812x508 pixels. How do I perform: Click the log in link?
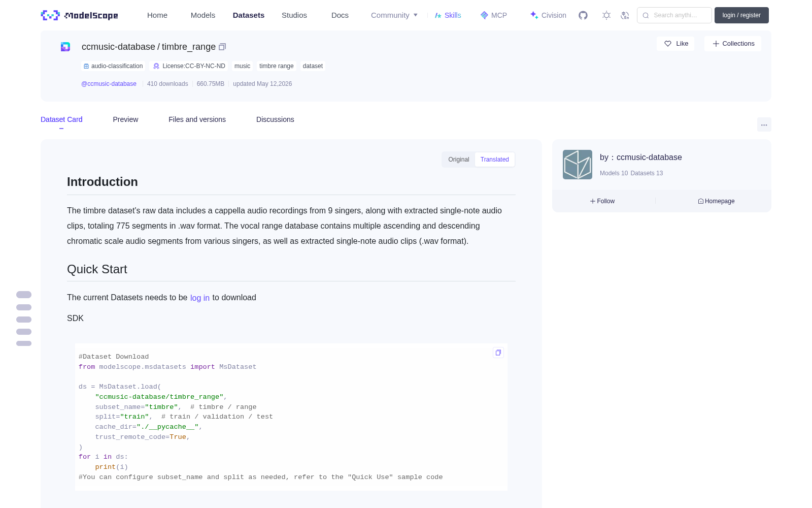[200, 298]
